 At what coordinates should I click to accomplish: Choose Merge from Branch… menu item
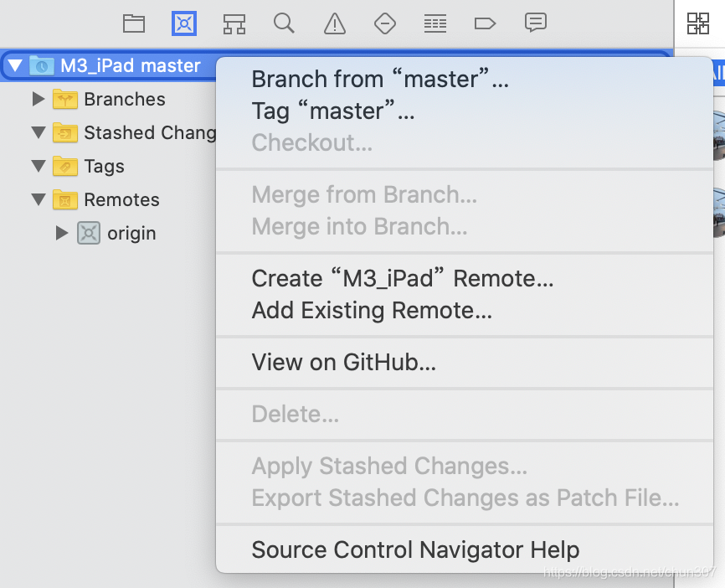(x=465, y=195)
